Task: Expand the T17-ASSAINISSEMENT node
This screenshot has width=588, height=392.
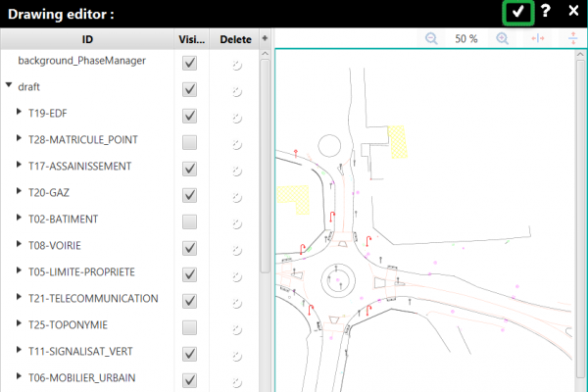Action: [19, 165]
